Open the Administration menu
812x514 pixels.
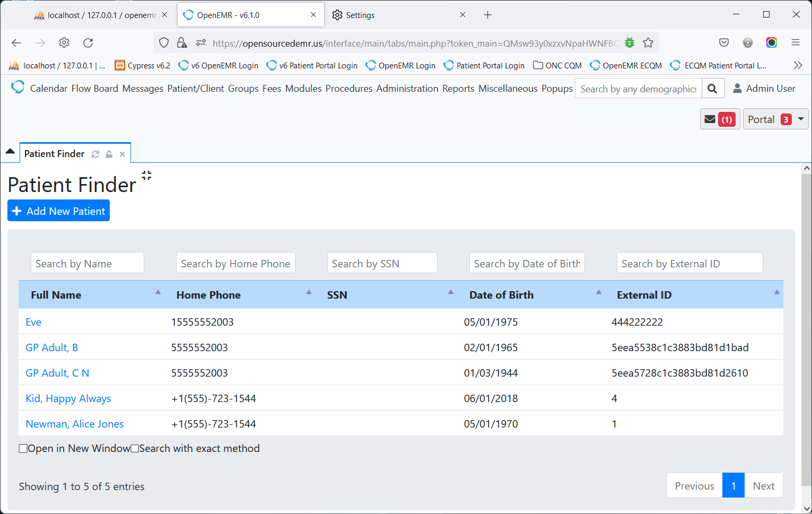pyautogui.click(x=407, y=88)
